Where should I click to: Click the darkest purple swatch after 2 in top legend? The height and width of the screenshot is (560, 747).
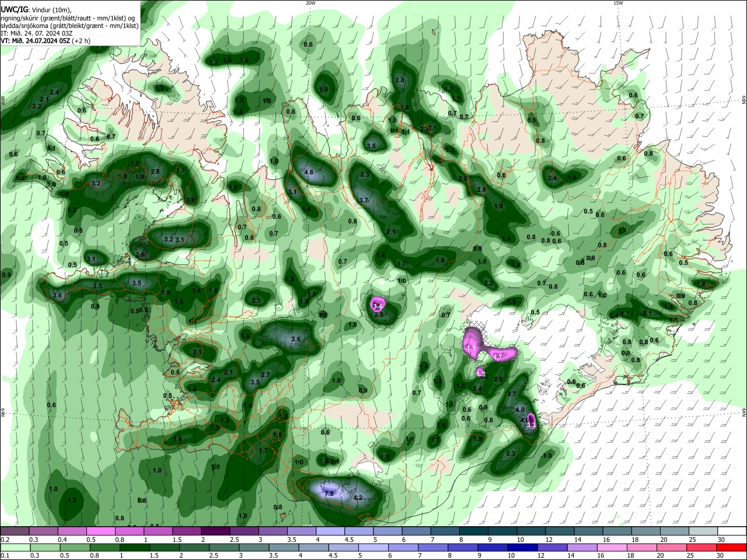pyautogui.click(x=215, y=531)
